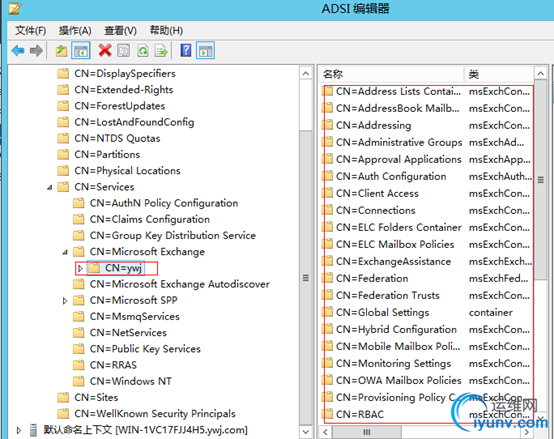
Task: Click the server icon of default naming context
Action: pos(33,430)
